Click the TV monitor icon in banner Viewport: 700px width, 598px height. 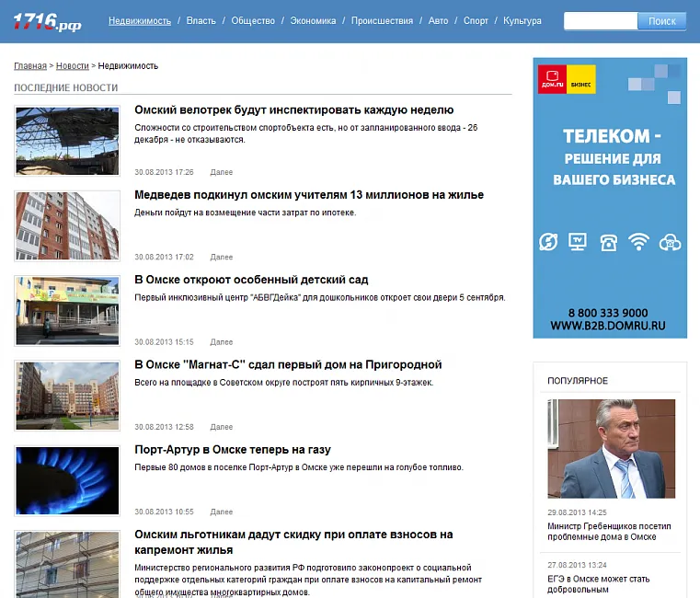point(578,242)
